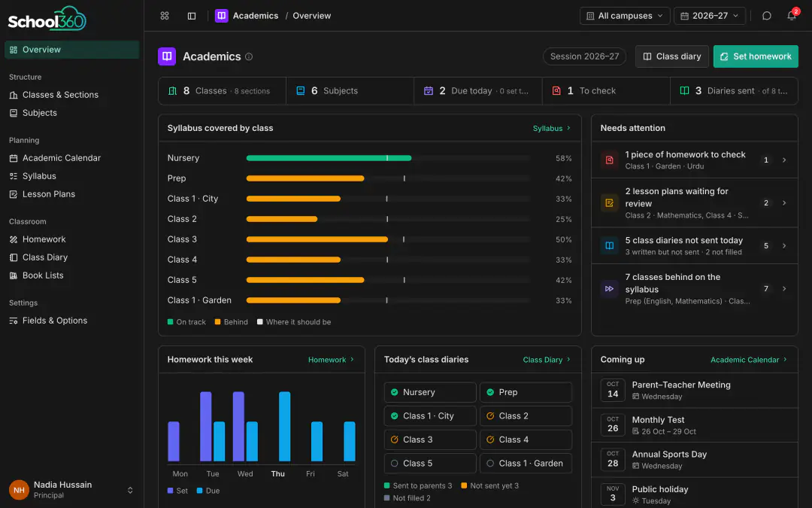812x508 pixels.
Task: Click the 6 Subjects stat card
Action: [350, 91]
